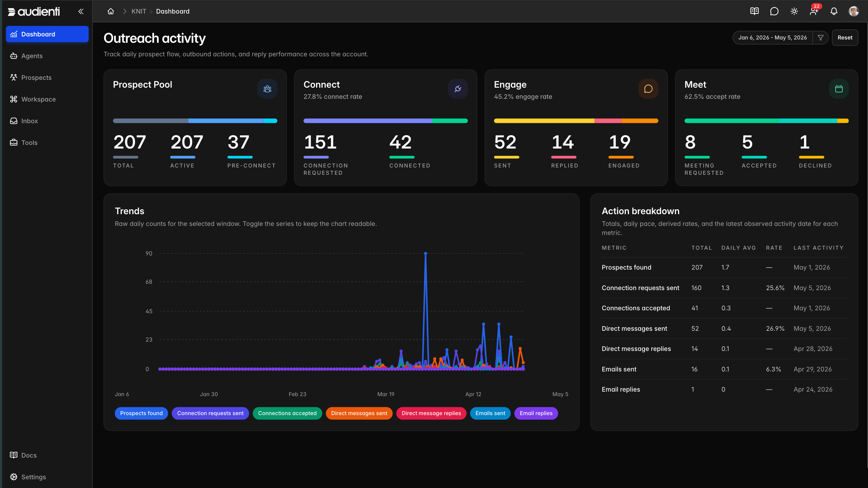Click Inbox tray icon in sidebar
The width and height of the screenshot is (868, 488).
tap(14, 121)
